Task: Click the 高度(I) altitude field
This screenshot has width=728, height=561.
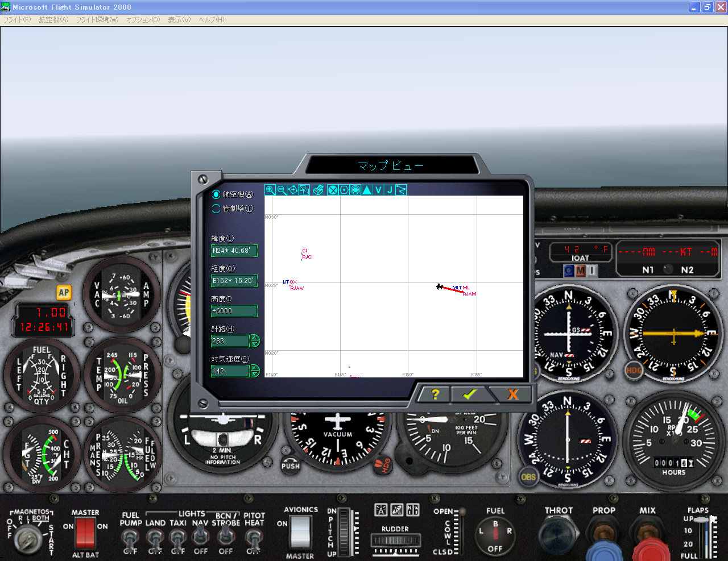Action: coord(234,311)
